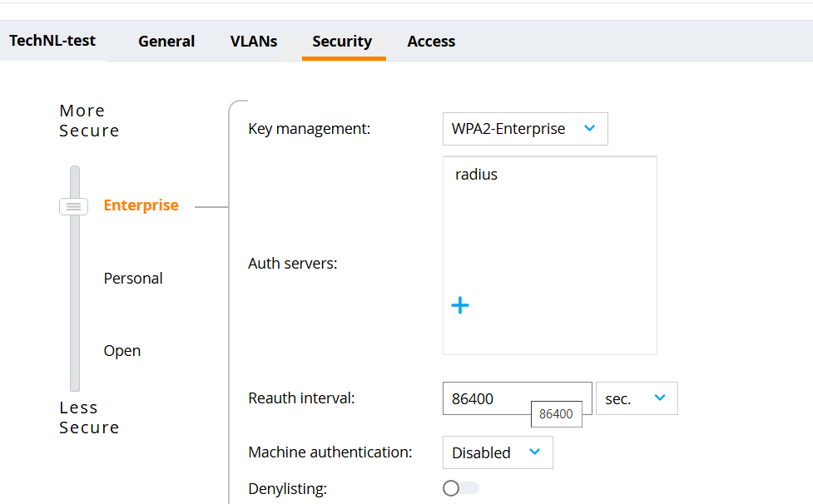Select the Open security level
The height and width of the screenshot is (504, 813).
[x=122, y=351]
